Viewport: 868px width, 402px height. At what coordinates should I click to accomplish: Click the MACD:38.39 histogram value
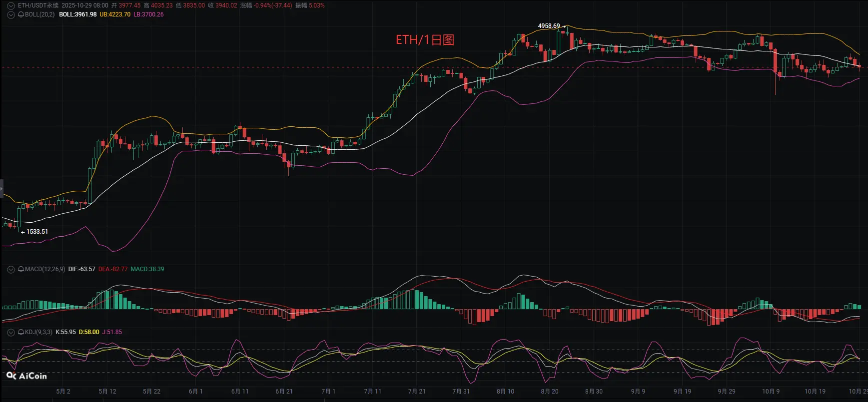click(x=147, y=269)
